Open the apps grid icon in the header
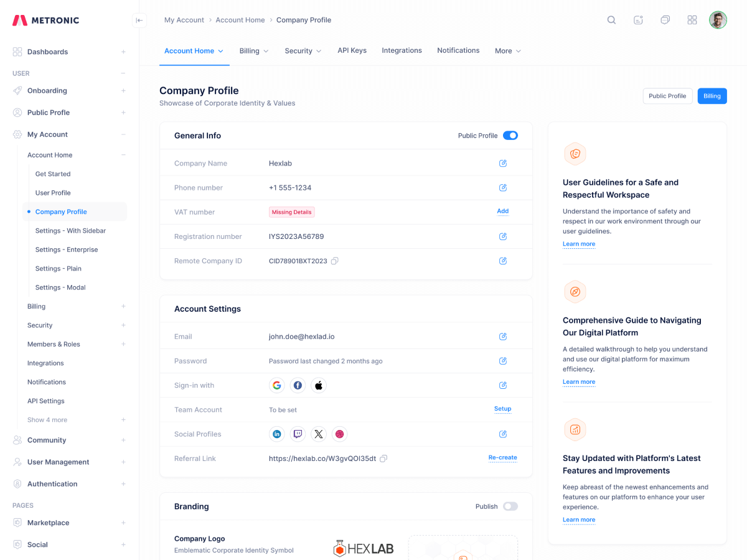Image resolution: width=747 pixels, height=560 pixels. (692, 19)
